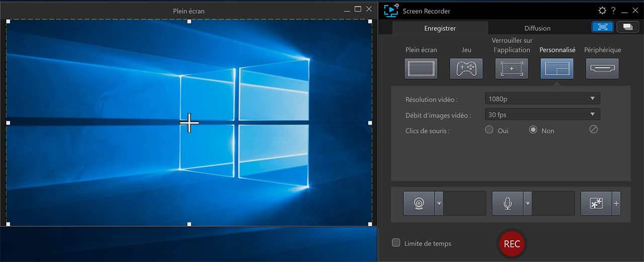Click the Plein écran window title
644x262 pixels.
189,11
